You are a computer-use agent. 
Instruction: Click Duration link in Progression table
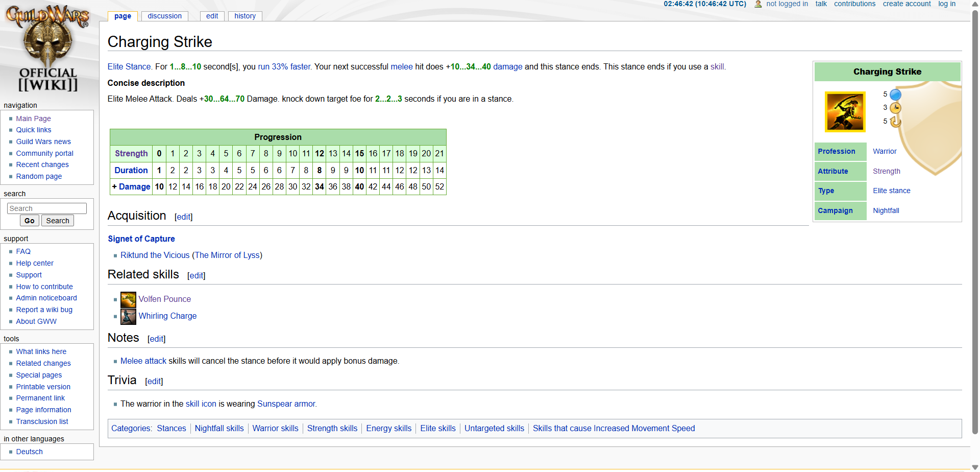pos(131,170)
